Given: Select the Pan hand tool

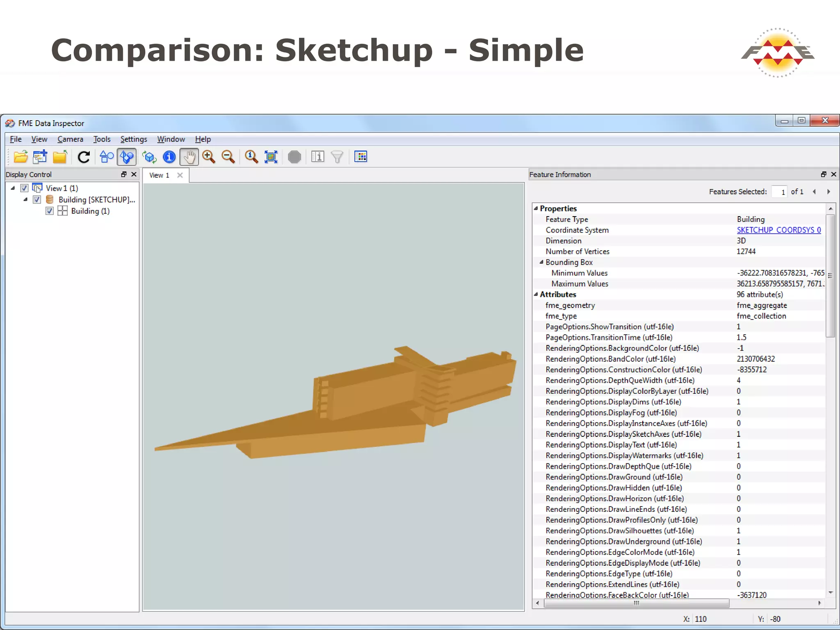Looking at the screenshot, I should [x=189, y=157].
